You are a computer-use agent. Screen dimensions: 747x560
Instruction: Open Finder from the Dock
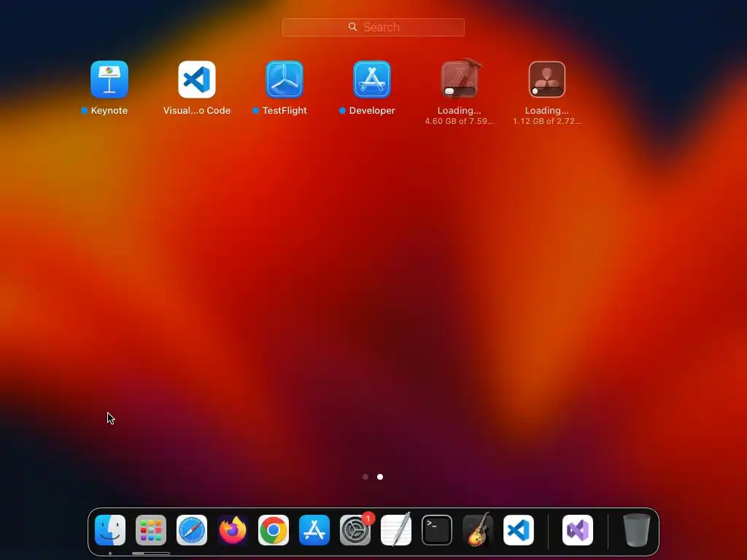pyautogui.click(x=110, y=530)
